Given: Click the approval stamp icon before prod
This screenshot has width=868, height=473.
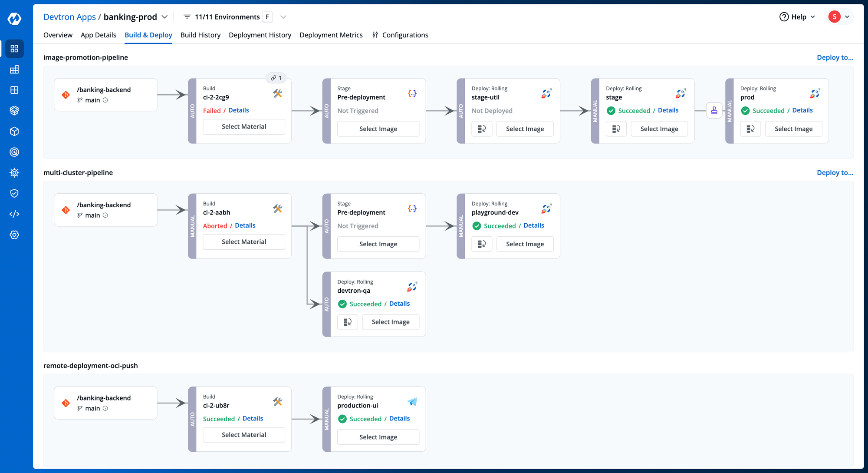Looking at the screenshot, I should pos(714,111).
